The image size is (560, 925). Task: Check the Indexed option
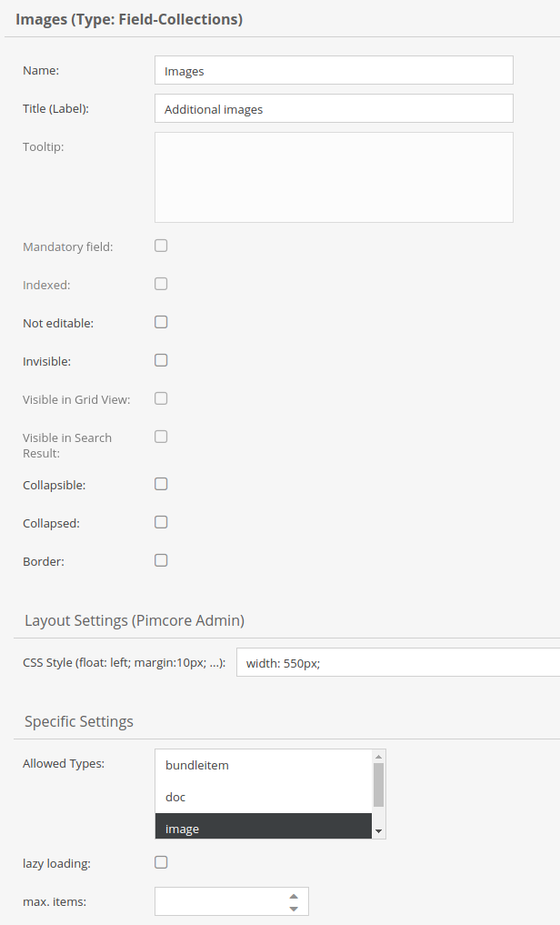(161, 284)
